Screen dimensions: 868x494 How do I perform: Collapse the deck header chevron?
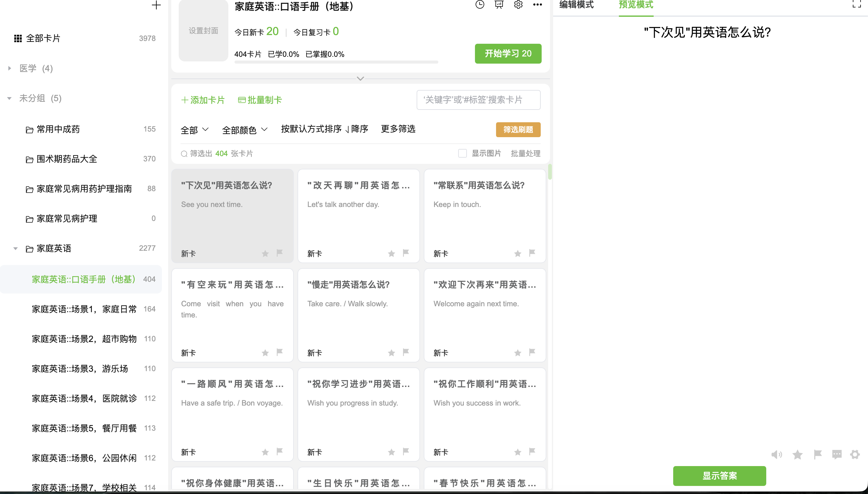coord(360,79)
